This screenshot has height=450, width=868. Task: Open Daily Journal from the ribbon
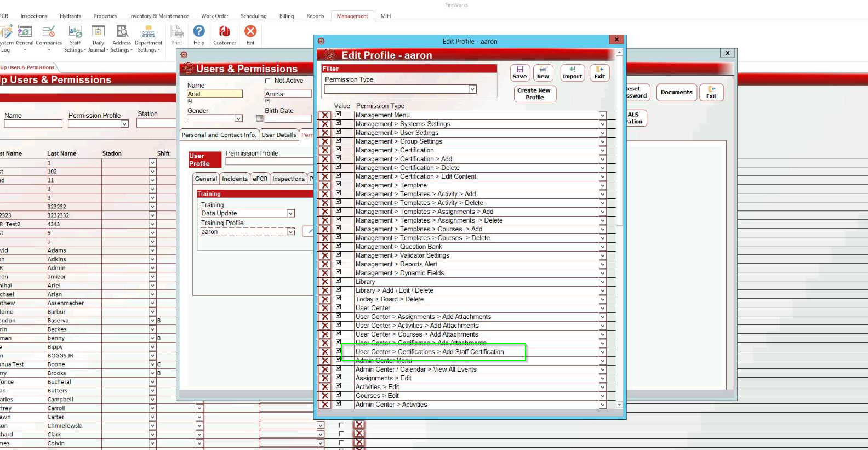click(98, 38)
